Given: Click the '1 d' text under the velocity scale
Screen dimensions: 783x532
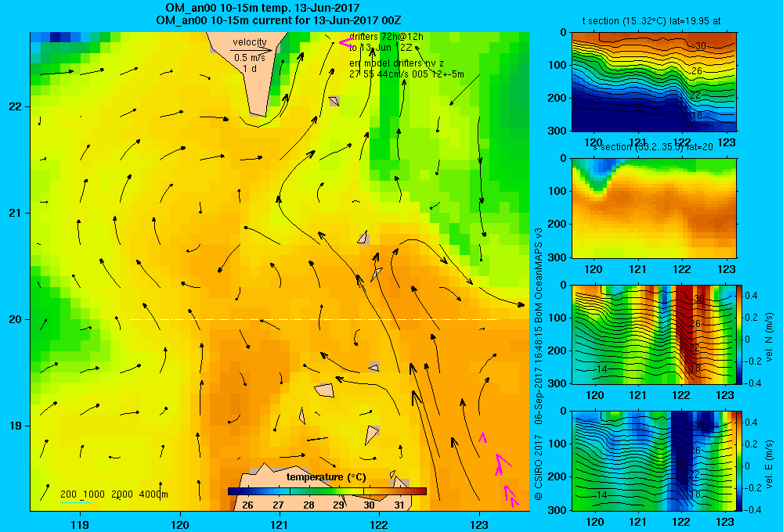Looking at the screenshot, I should [x=251, y=68].
